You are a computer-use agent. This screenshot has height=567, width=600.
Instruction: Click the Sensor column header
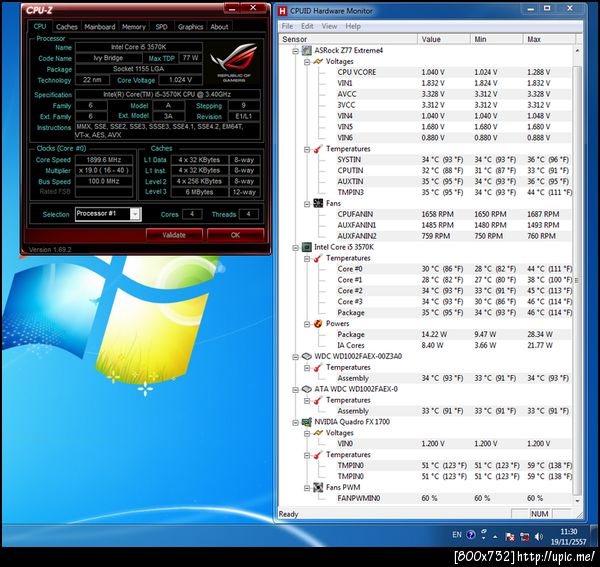348,39
